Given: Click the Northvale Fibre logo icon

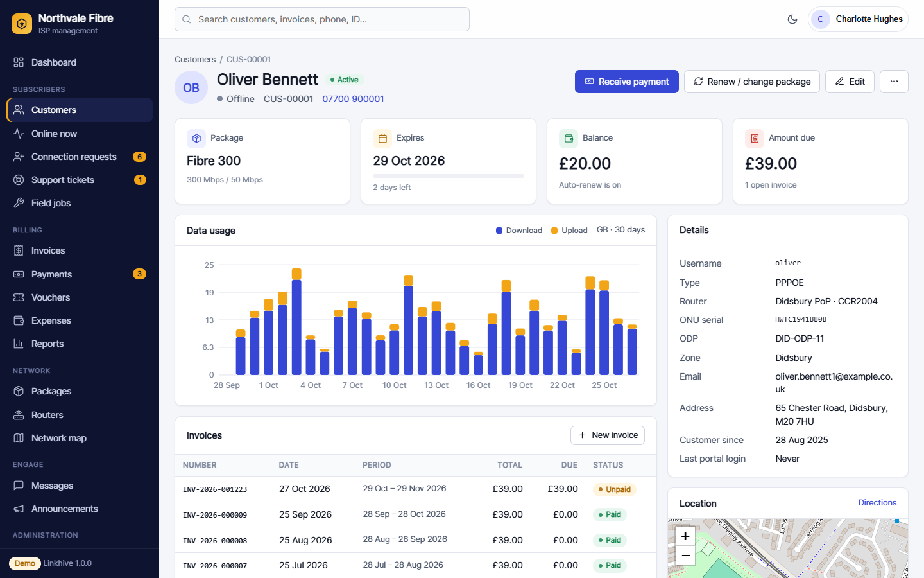Looking at the screenshot, I should (22, 24).
